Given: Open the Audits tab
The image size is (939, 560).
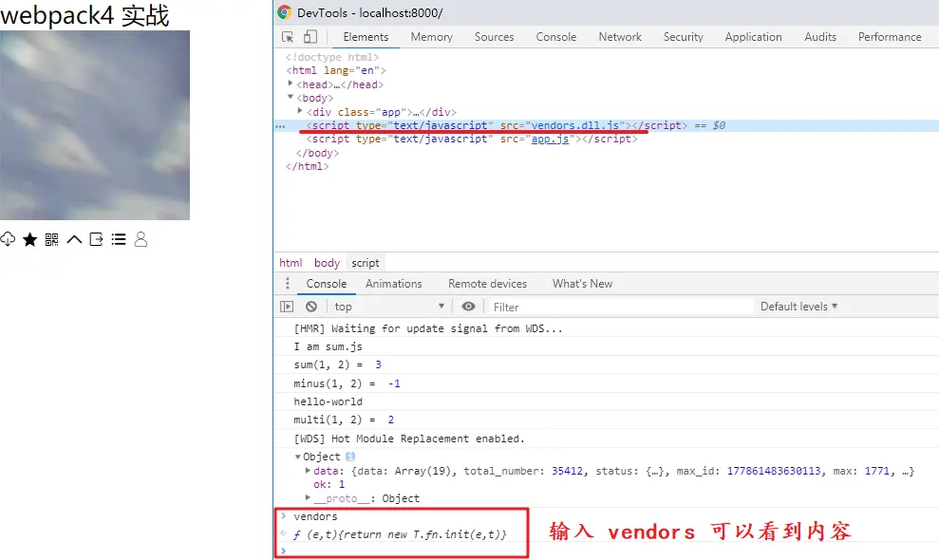Looking at the screenshot, I should [x=820, y=37].
